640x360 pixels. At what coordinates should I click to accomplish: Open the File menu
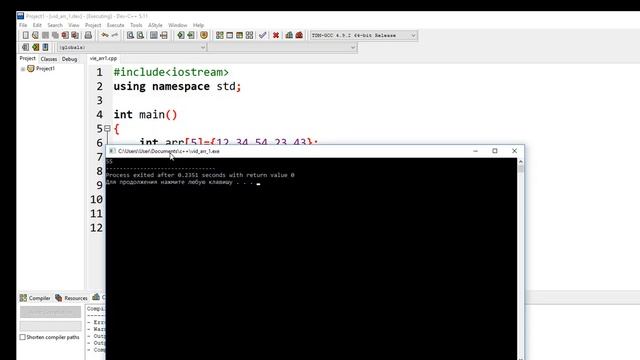(23, 25)
